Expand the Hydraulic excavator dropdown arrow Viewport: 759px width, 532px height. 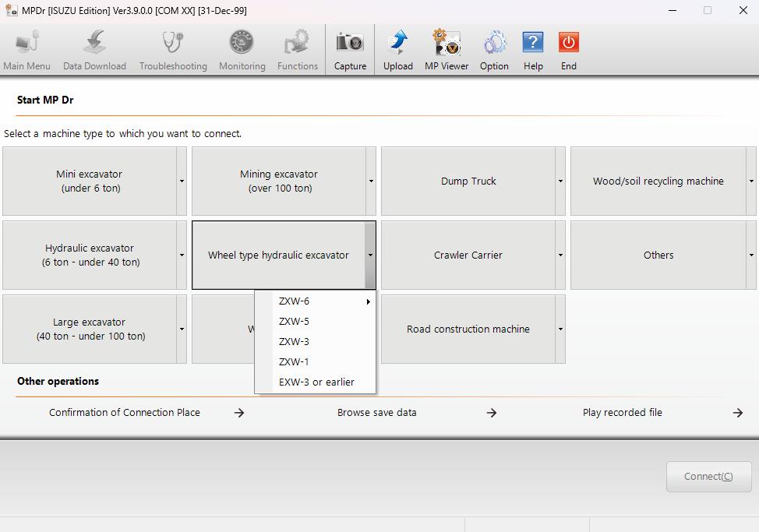tap(182, 255)
